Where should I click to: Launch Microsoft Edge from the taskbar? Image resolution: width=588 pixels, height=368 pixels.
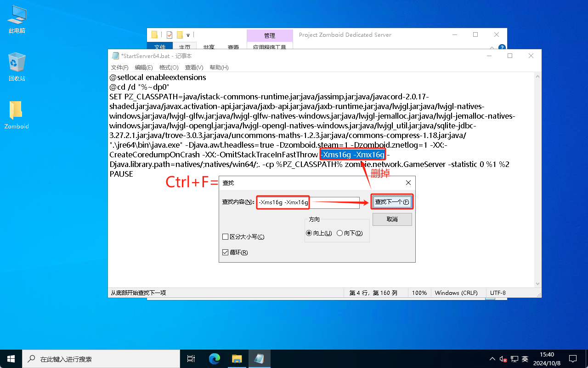pos(215,359)
